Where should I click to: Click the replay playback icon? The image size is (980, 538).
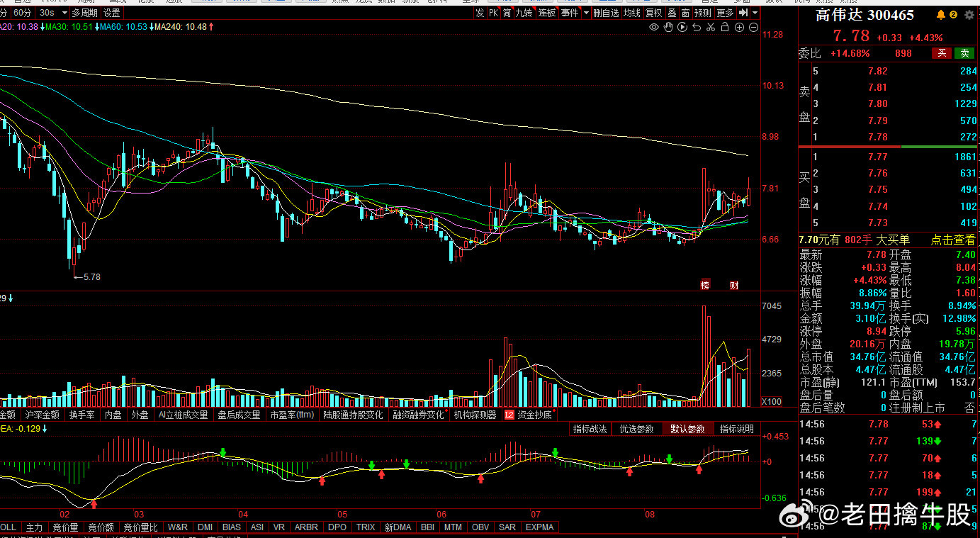(682, 27)
